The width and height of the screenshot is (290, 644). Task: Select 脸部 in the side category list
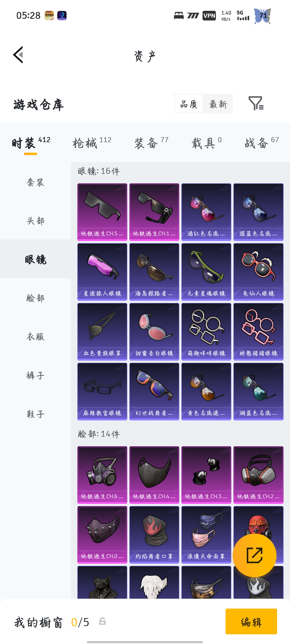point(35,298)
